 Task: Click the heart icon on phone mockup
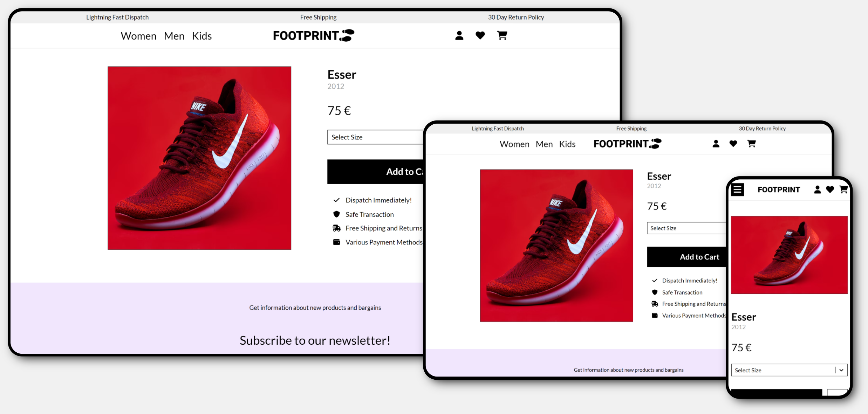[x=830, y=189]
